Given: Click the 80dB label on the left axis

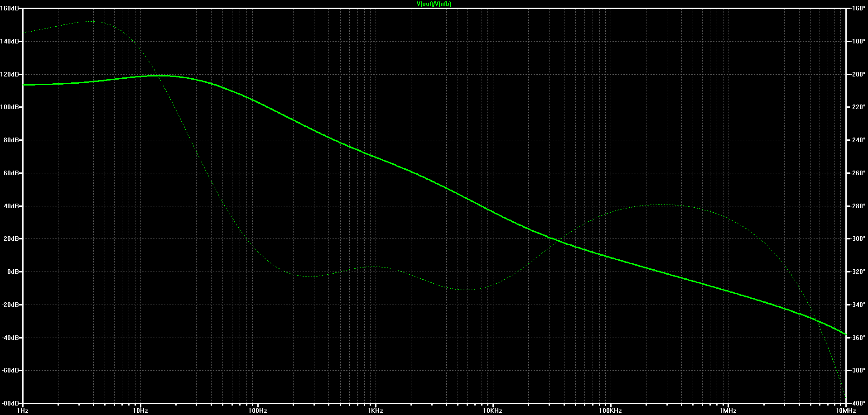Looking at the screenshot, I should click(11, 140).
